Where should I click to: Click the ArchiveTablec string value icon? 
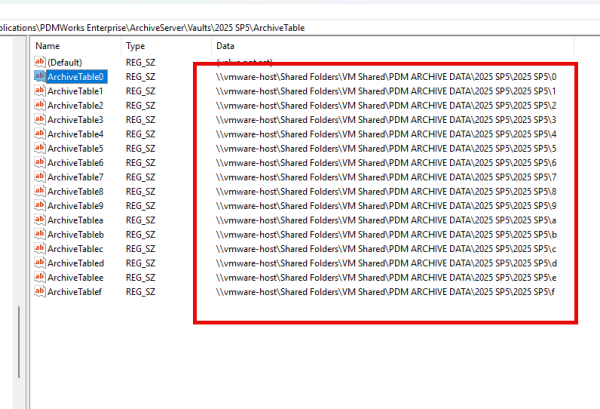coord(40,248)
